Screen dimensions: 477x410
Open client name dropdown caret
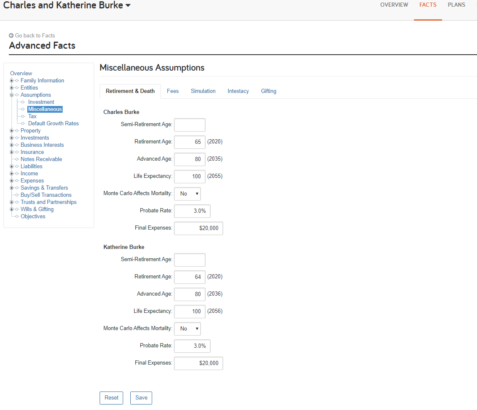pyautogui.click(x=128, y=6)
